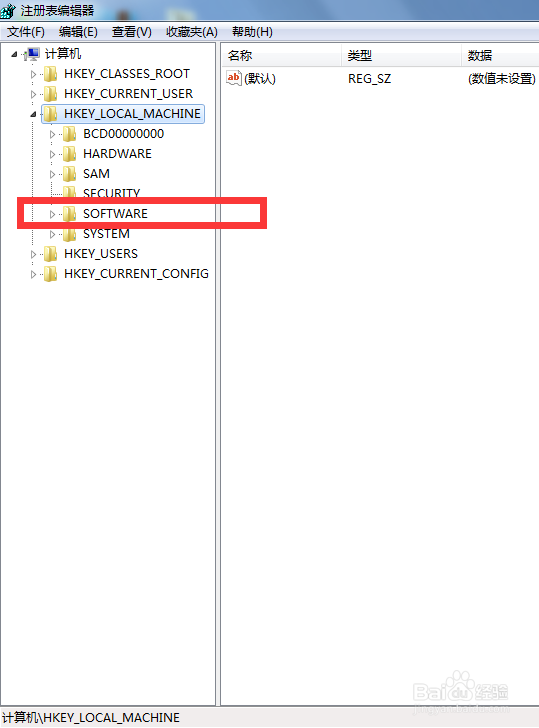Expand the SAM key arrow
Viewport: 539px width, 728px height.
click(52, 174)
